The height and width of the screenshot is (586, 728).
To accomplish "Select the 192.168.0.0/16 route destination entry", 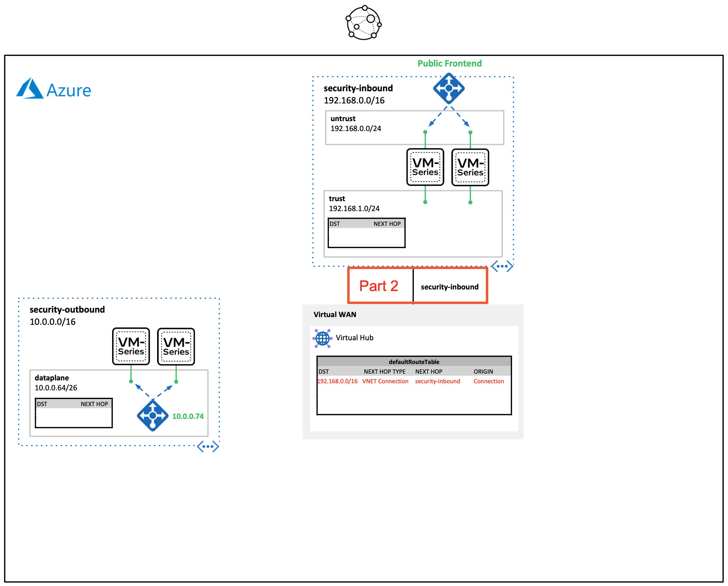I will (x=337, y=381).
